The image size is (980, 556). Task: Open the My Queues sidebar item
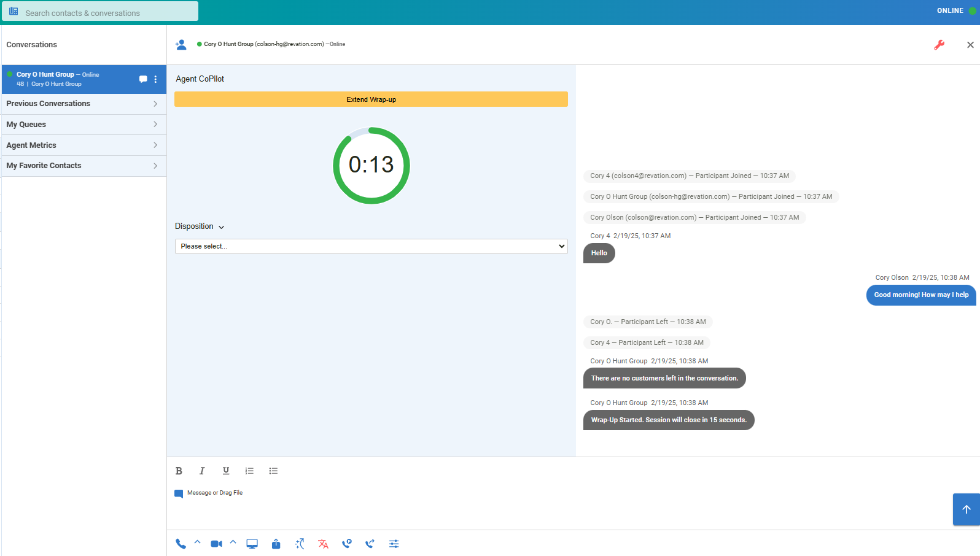[84, 125]
